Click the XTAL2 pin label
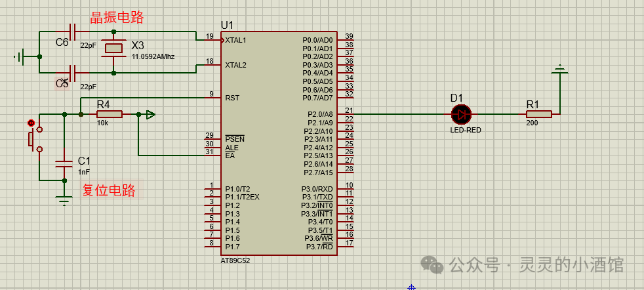The height and width of the screenshot is (290, 644). [x=235, y=65]
